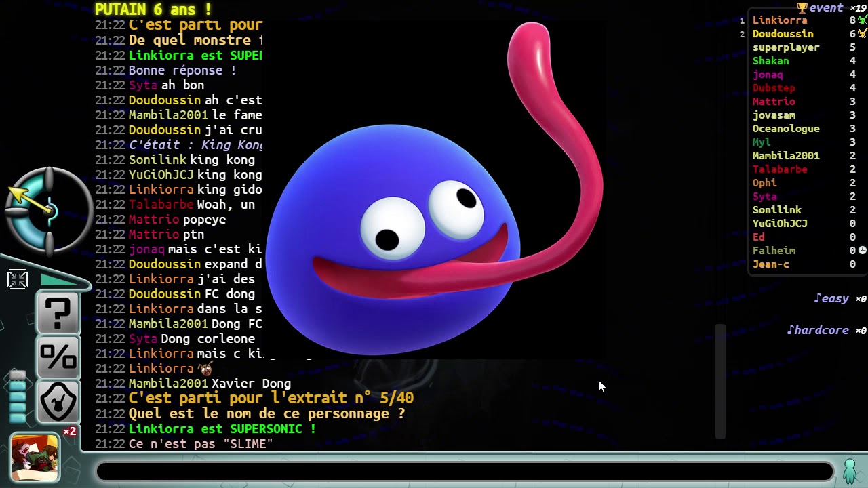Open the percent statistics button
This screenshot has width=868, height=488.
(58, 357)
